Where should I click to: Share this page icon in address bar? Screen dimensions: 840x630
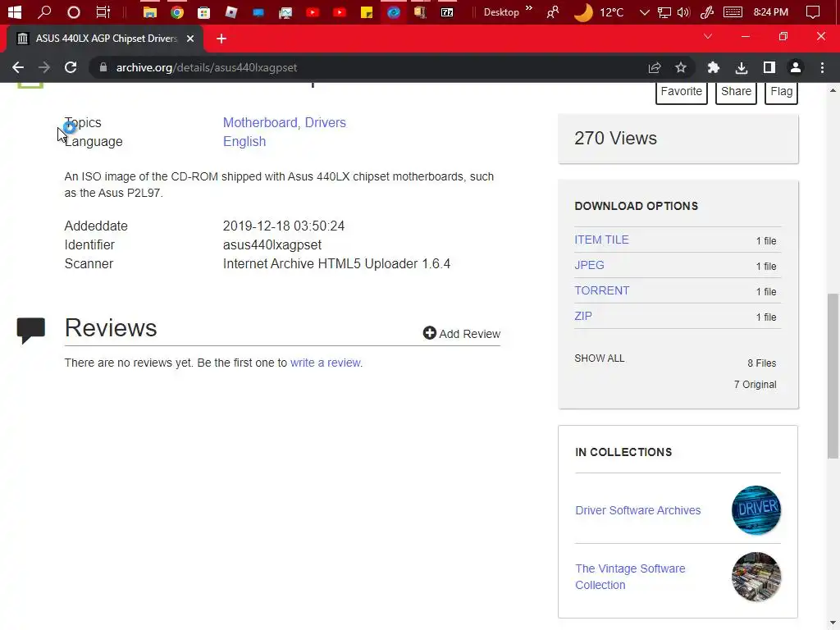655,67
